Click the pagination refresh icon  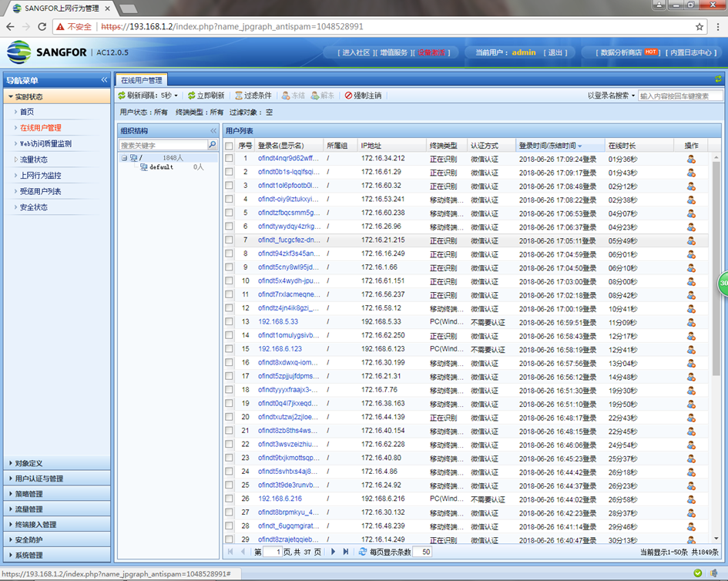pos(363,552)
